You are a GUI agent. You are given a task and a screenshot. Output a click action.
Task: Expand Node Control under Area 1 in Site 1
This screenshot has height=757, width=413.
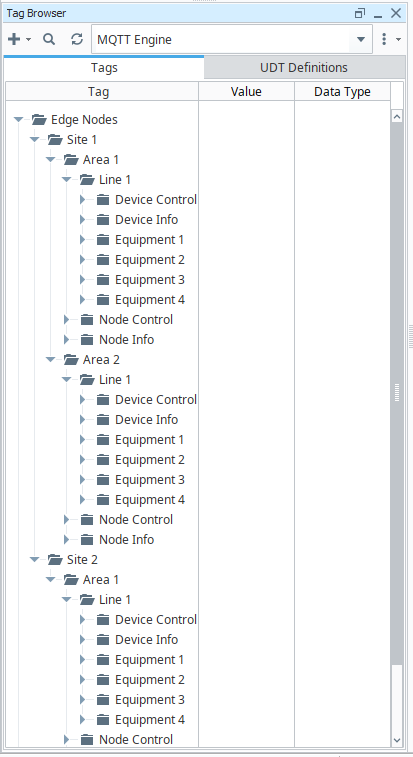point(67,320)
